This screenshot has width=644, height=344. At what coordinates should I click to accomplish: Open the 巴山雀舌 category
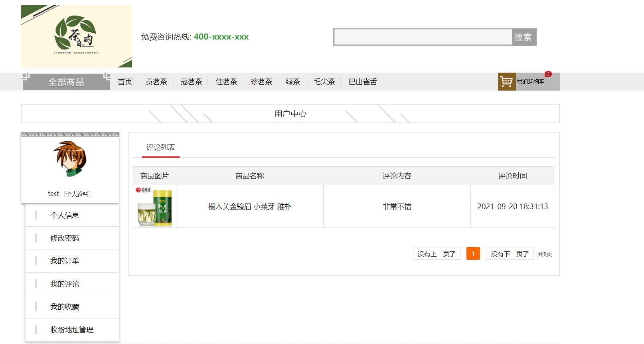click(363, 82)
